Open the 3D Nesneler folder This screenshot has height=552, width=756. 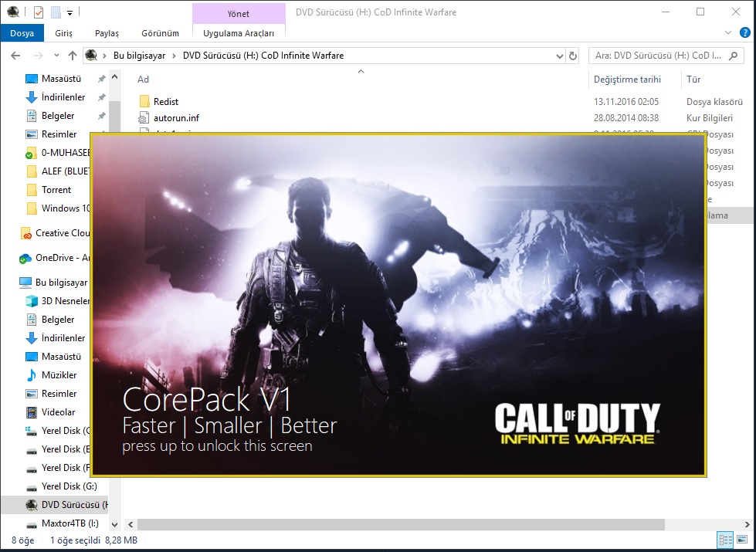pyautogui.click(x=57, y=301)
